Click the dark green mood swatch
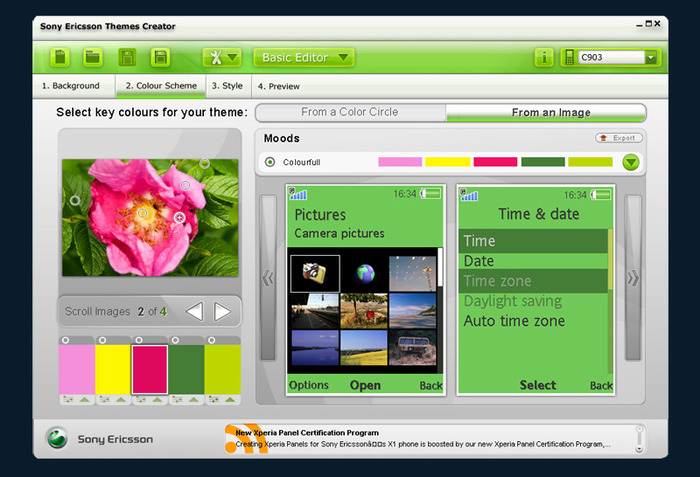The height and width of the screenshot is (477, 700). (543, 162)
